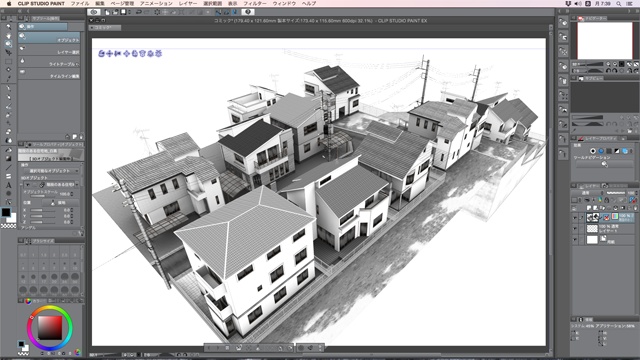Open the Apple menu

(9, 3)
